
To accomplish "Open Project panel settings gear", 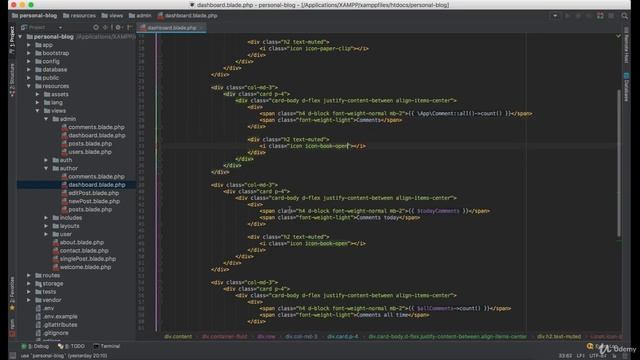I will point(118,27).
